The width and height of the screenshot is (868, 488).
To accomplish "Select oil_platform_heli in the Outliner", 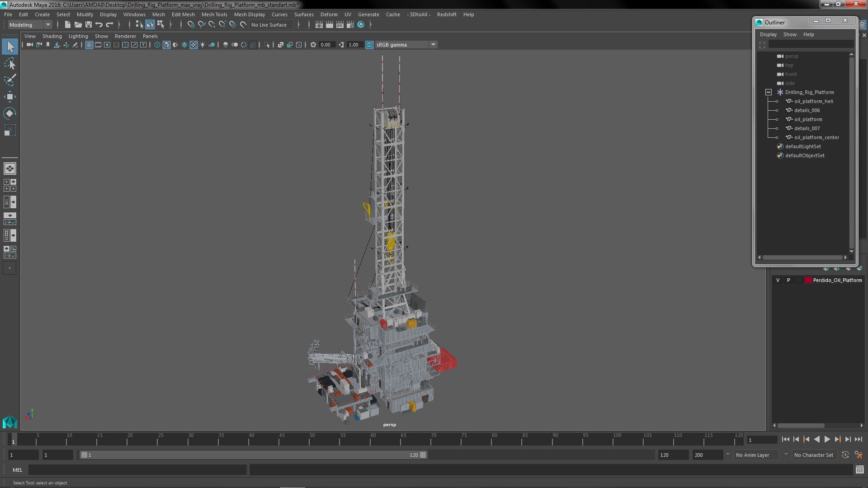I will click(x=813, y=101).
